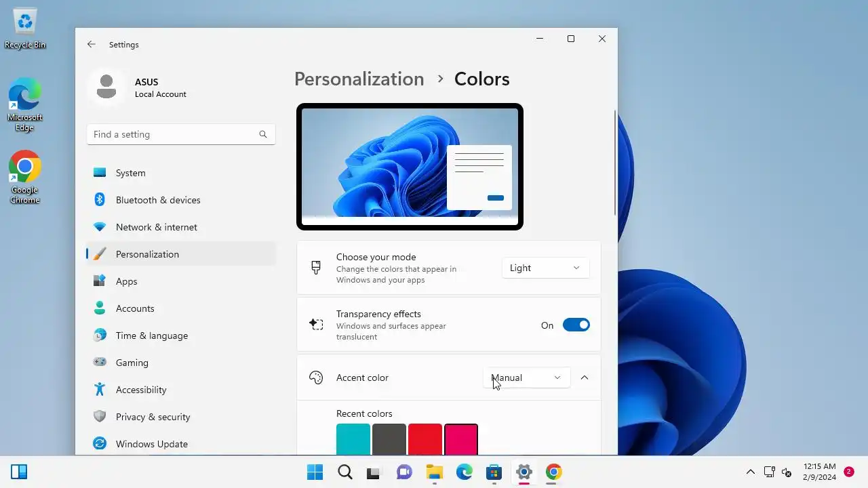Maximize the Settings window
Image resolution: width=868 pixels, height=488 pixels.
571,39
